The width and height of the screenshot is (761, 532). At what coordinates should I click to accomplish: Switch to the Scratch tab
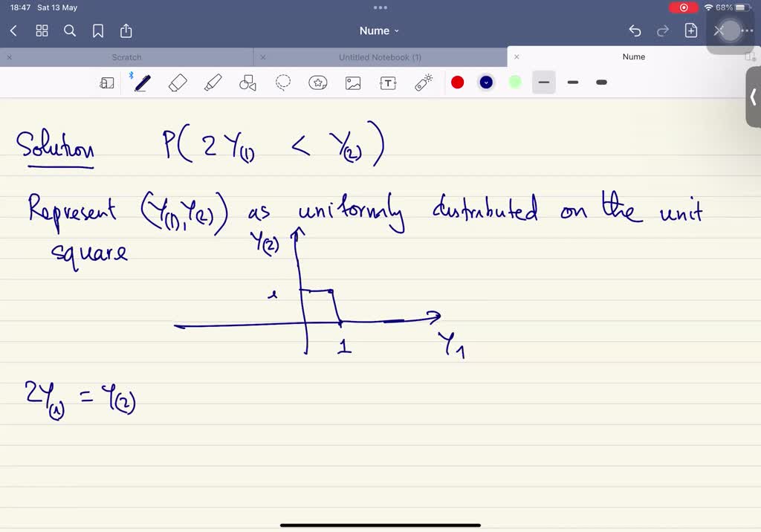(x=126, y=56)
